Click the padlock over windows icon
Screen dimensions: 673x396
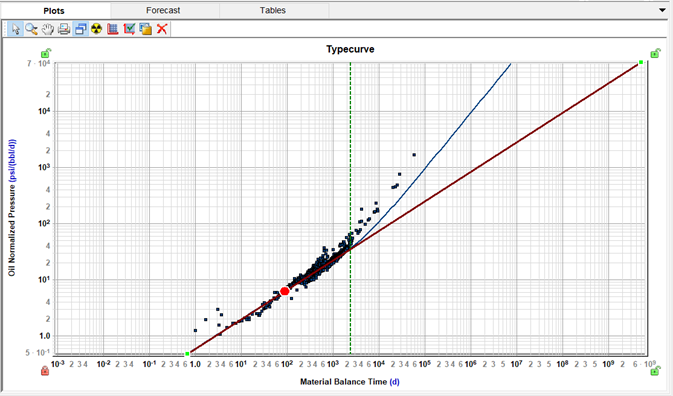(x=146, y=29)
